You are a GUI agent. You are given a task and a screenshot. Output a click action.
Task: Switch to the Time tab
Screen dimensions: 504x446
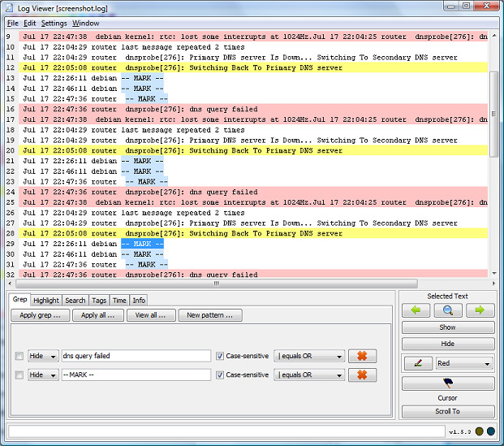(119, 301)
